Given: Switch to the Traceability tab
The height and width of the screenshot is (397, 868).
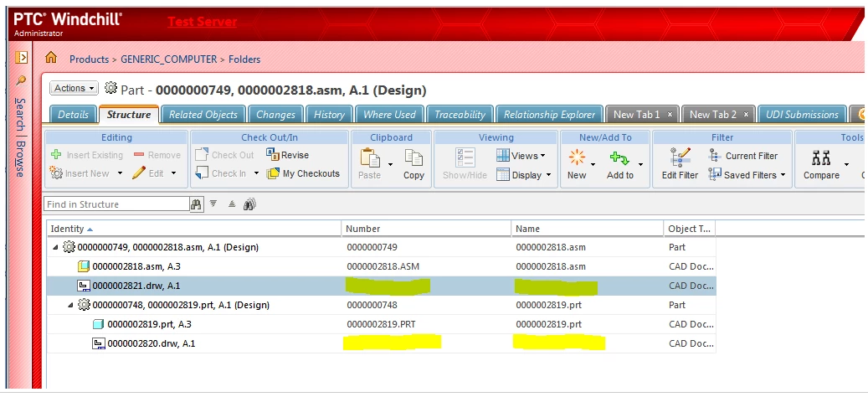Looking at the screenshot, I should (460, 115).
